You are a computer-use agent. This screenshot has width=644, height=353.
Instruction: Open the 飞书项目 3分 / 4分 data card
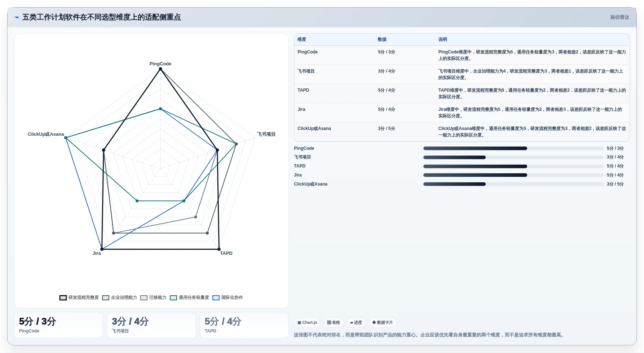(x=151, y=325)
